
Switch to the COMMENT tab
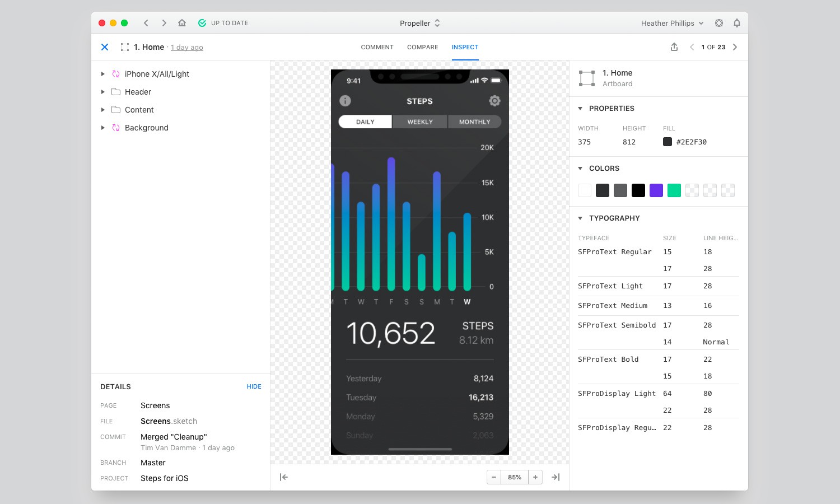pyautogui.click(x=377, y=47)
